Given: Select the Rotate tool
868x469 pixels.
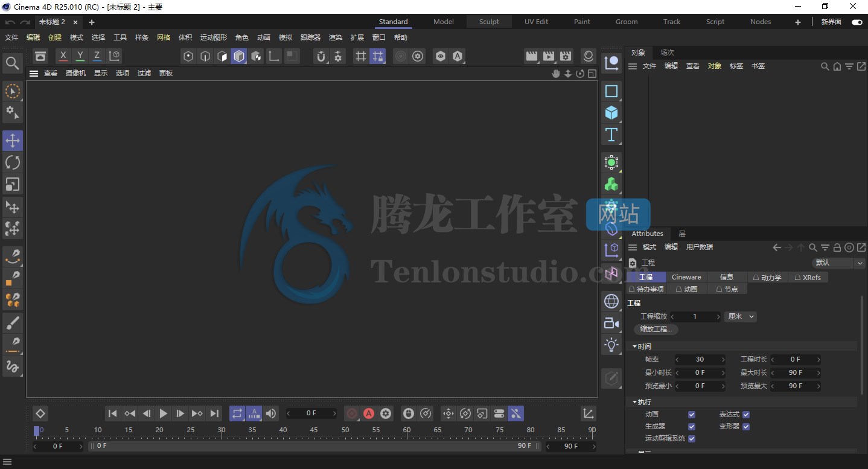Looking at the screenshot, I should point(13,162).
